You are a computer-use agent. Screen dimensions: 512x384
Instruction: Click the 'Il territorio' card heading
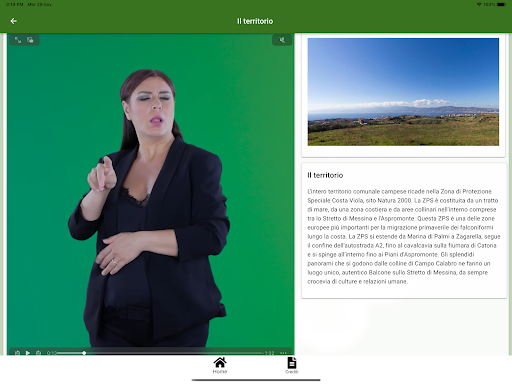(x=325, y=175)
